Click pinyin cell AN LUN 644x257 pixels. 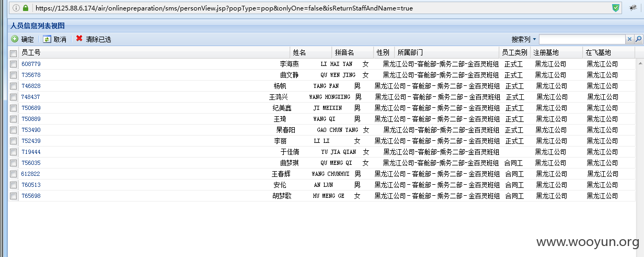(x=324, y=185)
